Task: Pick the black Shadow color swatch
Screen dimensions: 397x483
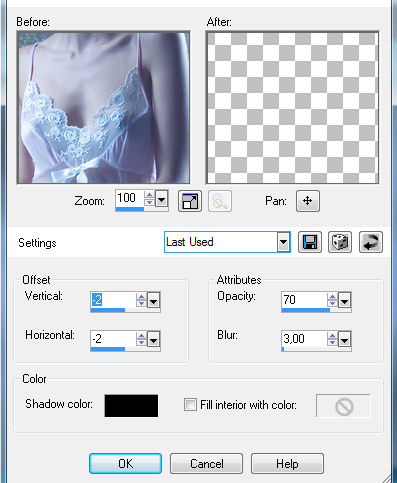Action: (131, 406)
